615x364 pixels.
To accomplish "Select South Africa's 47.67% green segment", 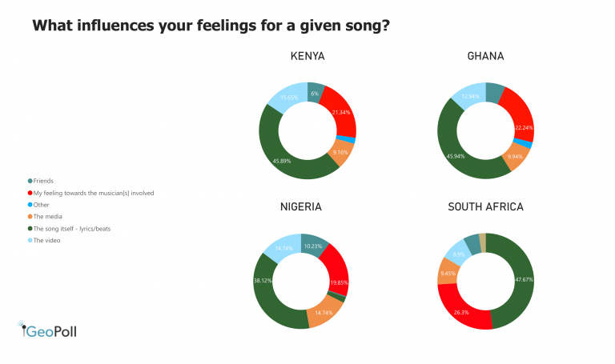I will pyautogui.click(x=519, y=280).
